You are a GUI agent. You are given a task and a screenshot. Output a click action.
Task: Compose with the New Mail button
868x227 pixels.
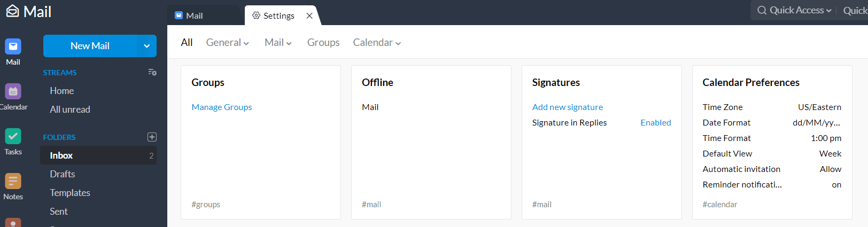tap(90, 46)
